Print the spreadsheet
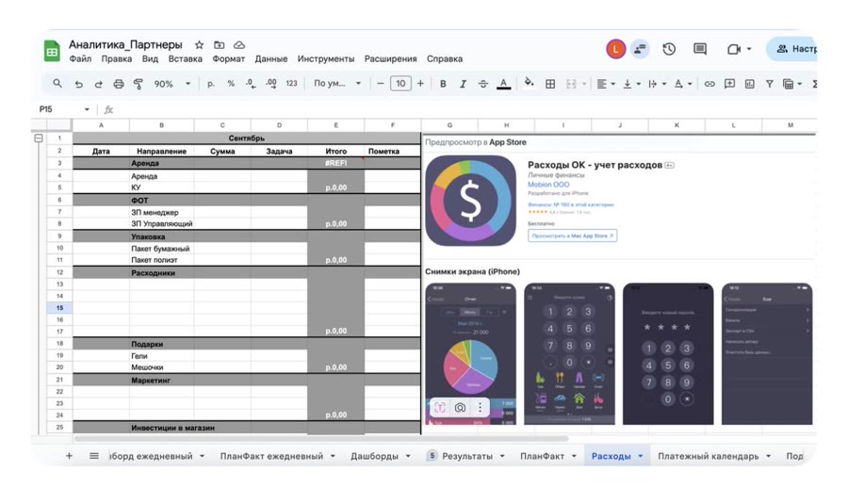The height and width of the screenshot is (504, 848). tap(119, 84)
